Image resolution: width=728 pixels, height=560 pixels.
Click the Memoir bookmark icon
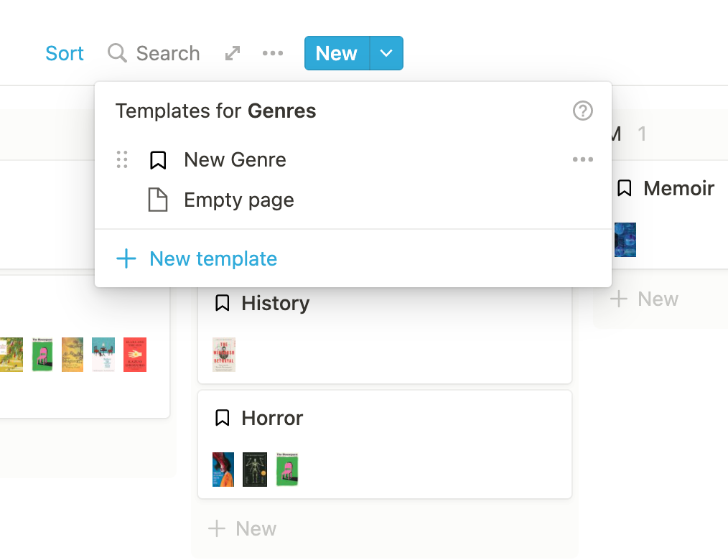(x=625, y=188)
